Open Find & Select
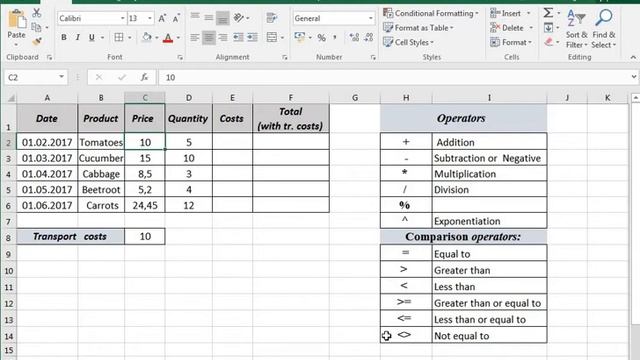The image size is (640, 360). point(604,29)
